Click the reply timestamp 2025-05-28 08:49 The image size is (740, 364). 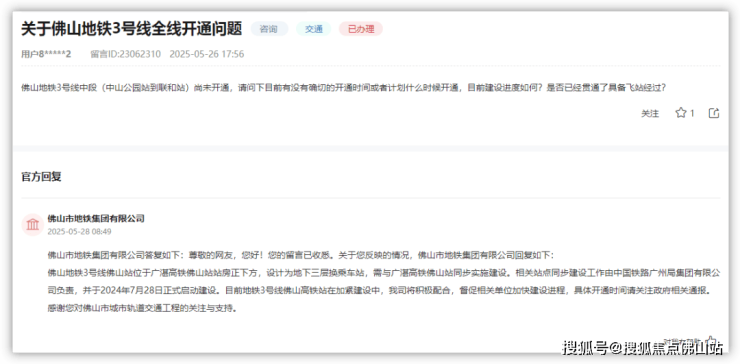pos(79,232)
